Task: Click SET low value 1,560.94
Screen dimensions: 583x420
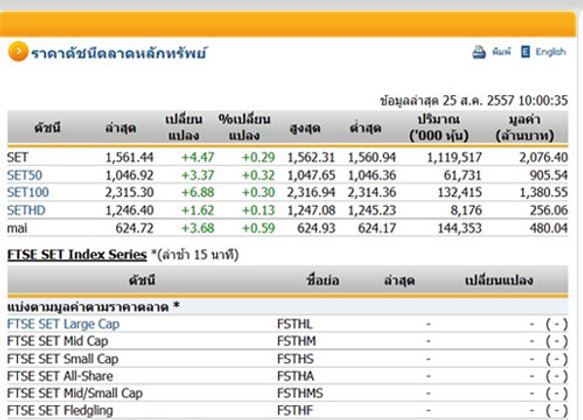Action: coord(372,158)
